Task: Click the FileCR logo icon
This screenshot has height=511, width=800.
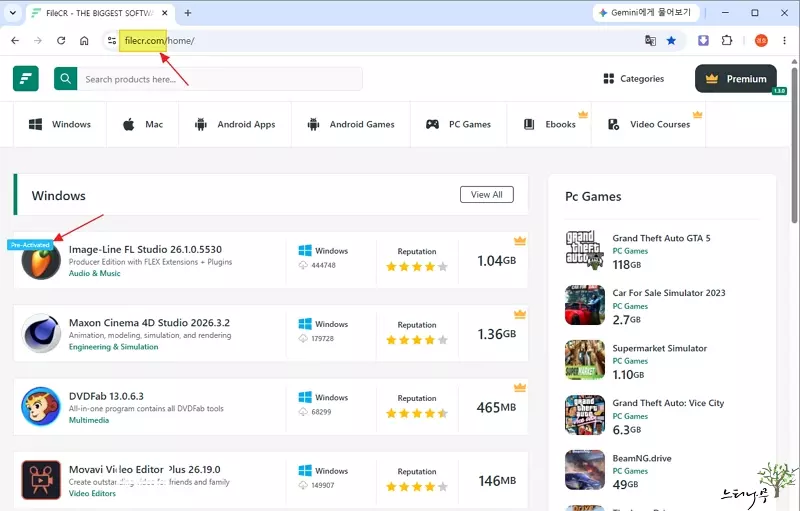Action: coord(26,79)
